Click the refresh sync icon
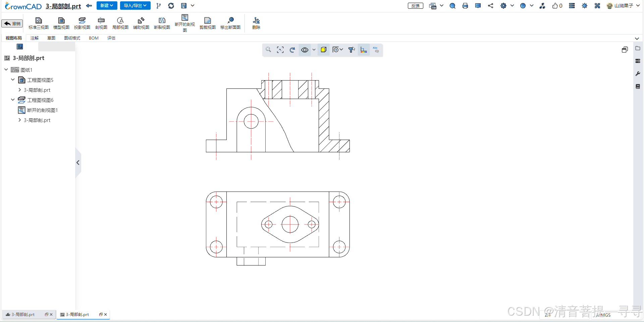This screenshot has height=322, width=644. [171, 6]
